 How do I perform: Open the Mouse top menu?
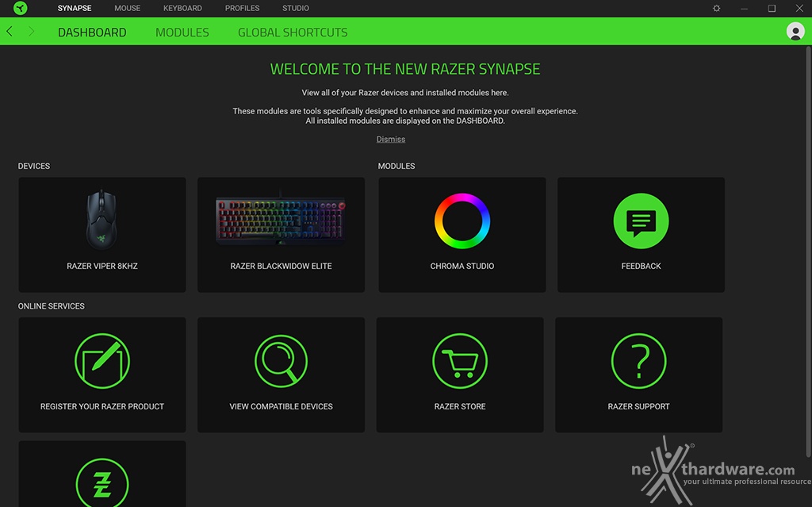tap(128, 8)
